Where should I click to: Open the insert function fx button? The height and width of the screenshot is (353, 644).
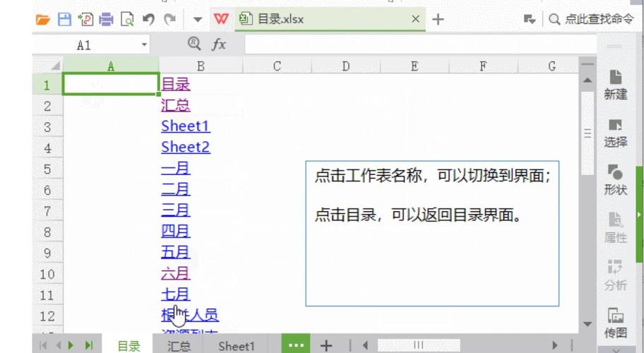tap(219, 44)
